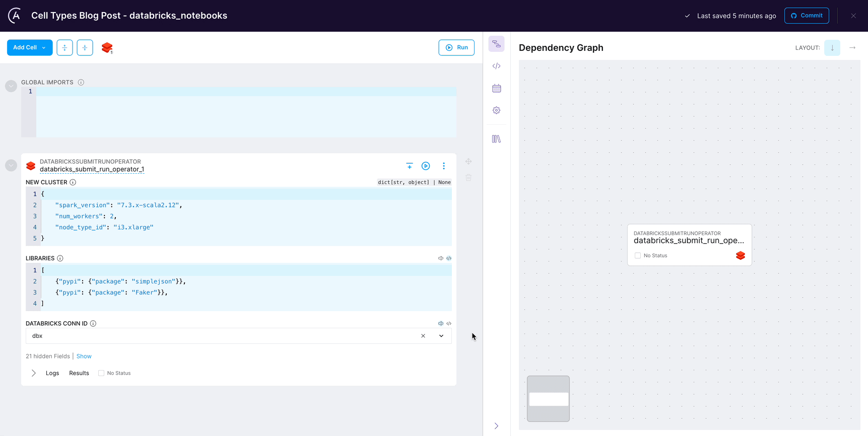Click the Databricks icon on the graph node
This screenshot has width=868, height=436.
[741, 256]
